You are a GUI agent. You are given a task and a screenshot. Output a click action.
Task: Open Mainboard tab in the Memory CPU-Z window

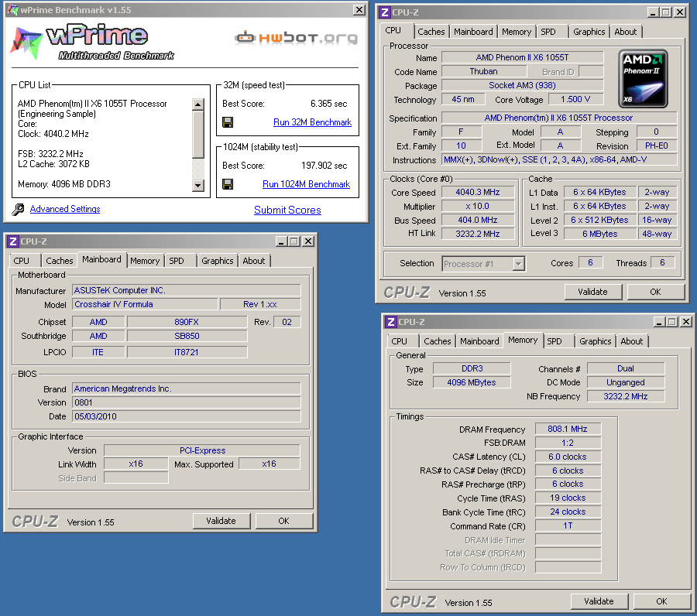(x=479, y=341)
